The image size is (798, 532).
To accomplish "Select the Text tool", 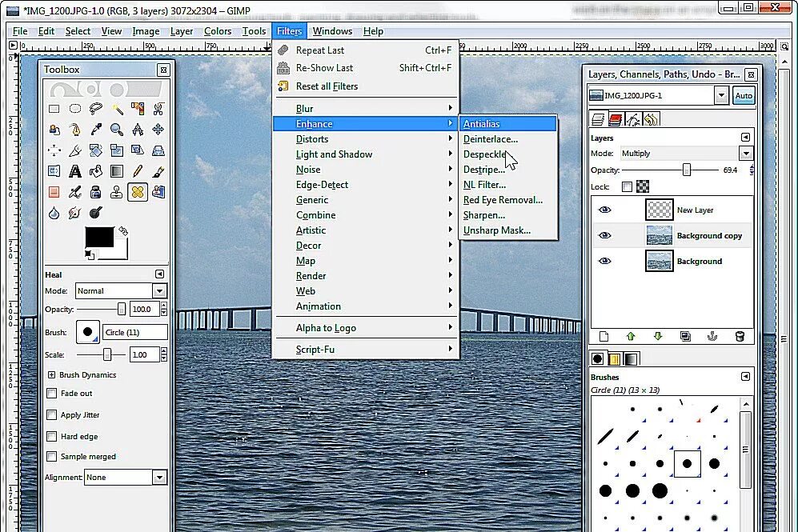I will click(x=74, y=171).
